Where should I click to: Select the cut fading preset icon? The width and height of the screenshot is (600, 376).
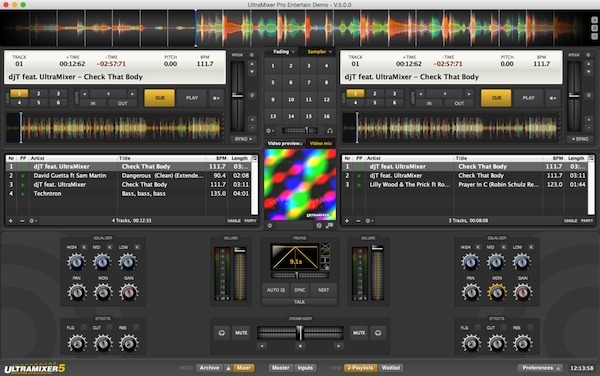coord(325,260)
